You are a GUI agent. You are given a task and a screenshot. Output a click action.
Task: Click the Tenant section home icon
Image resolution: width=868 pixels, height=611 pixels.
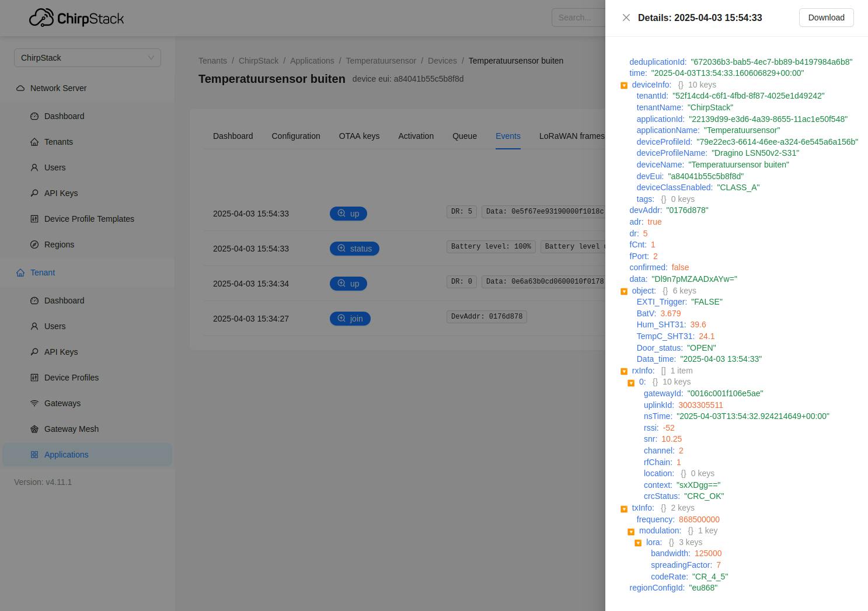(20, 273)
